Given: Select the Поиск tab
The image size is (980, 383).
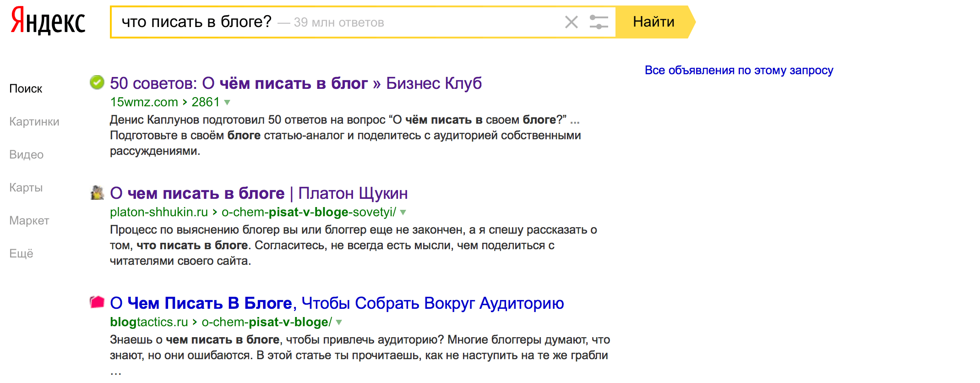Looking at the screenshot, I should coord(26,88).
